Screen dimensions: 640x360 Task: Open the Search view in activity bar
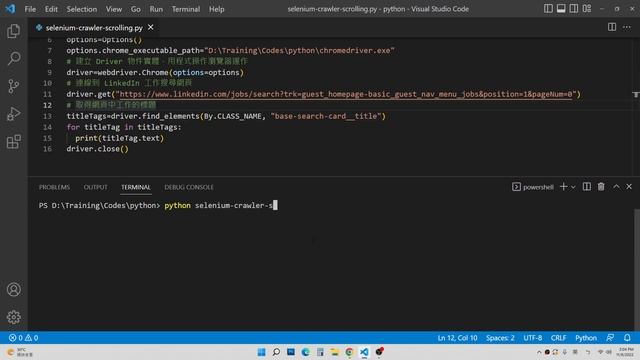pyautogui.click(x=13, y=58)
